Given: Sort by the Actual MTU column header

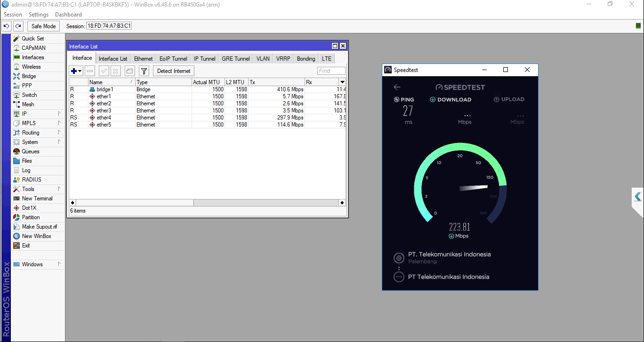Looking at the screenshot, I should (208, 82).
